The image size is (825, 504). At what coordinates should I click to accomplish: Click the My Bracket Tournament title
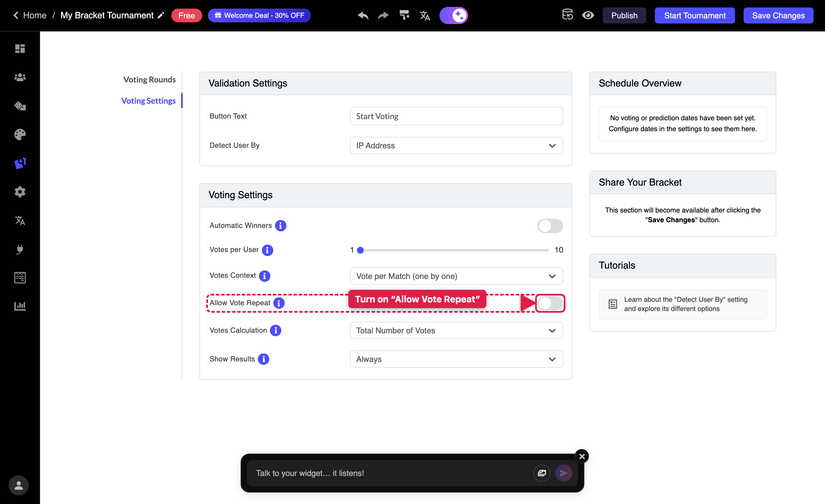pos(107,15)
